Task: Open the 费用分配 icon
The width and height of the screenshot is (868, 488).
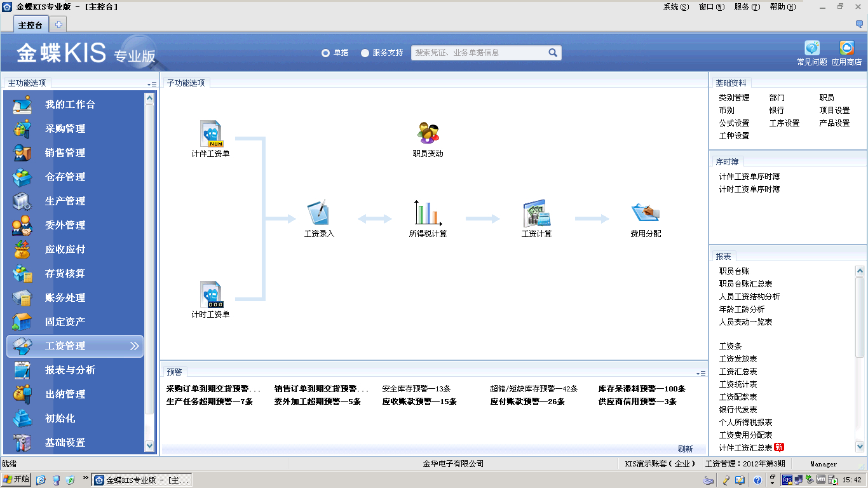Action: click(x=646, y=213)
